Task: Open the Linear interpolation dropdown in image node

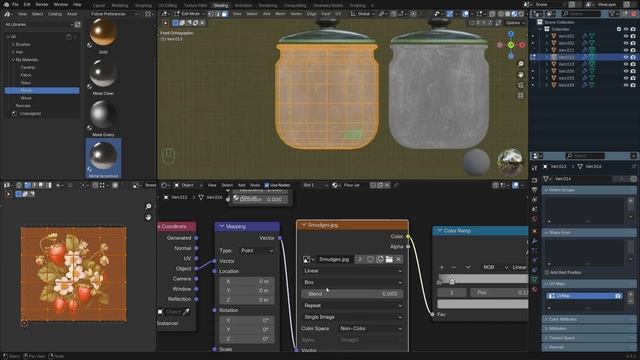Action: 352,271
